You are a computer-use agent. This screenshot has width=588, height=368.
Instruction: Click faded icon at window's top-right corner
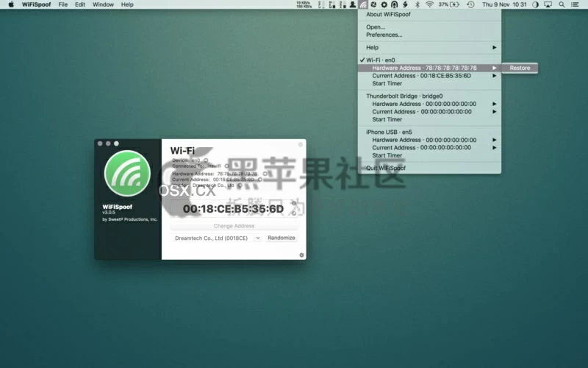[301, 144]
